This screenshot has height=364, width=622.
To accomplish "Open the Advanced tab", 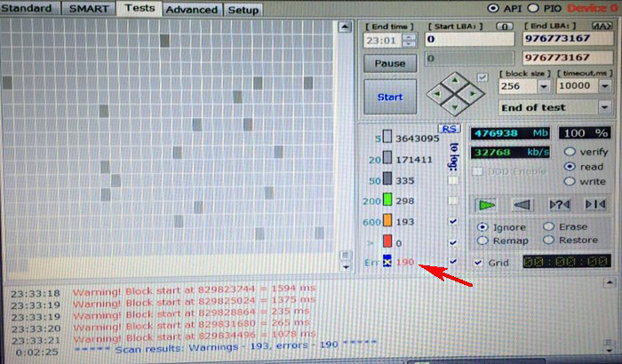I will click(191, 9).
